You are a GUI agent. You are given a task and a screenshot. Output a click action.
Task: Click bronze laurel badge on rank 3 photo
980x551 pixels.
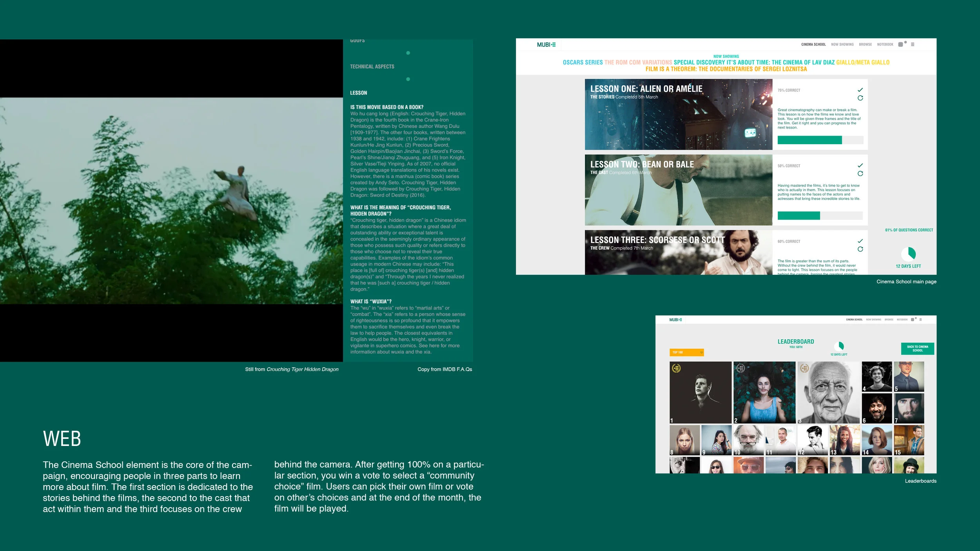(804, 368)
